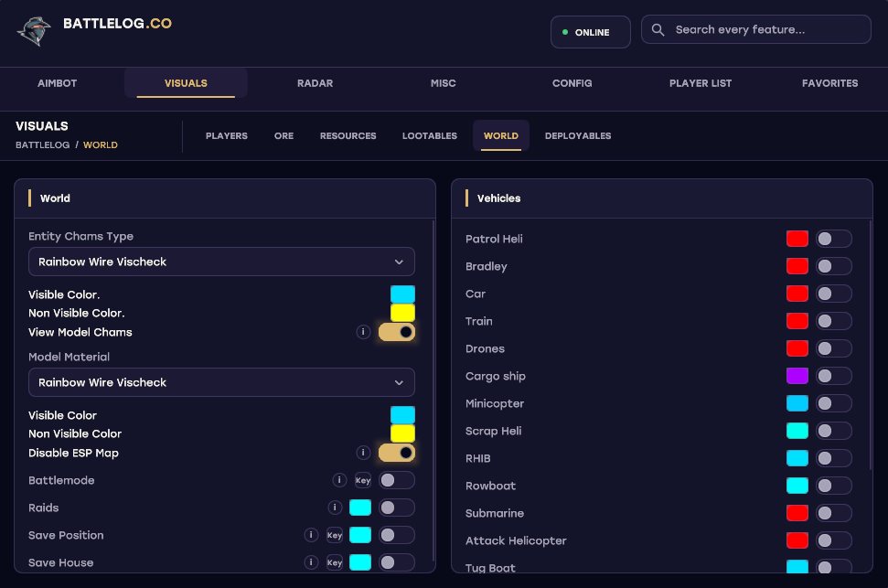Click the Battlemode Key bind icon
Viewport: 888px width, 588px height.
[363, 480]
